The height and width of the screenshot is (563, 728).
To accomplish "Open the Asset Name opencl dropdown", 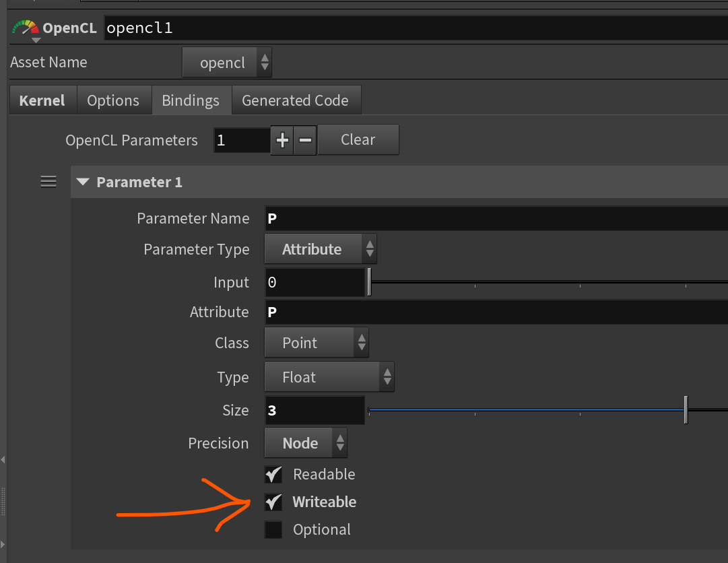I will click(x=227, y=63).
